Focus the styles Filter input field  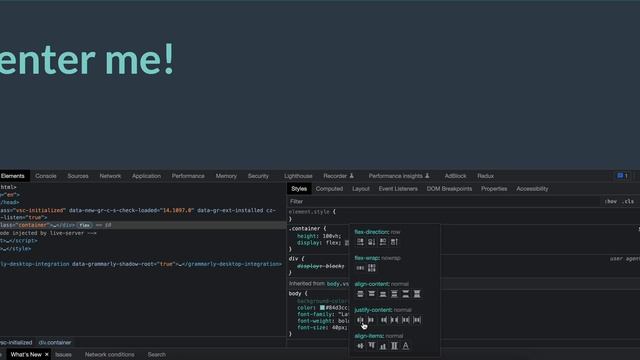(444, 201)
